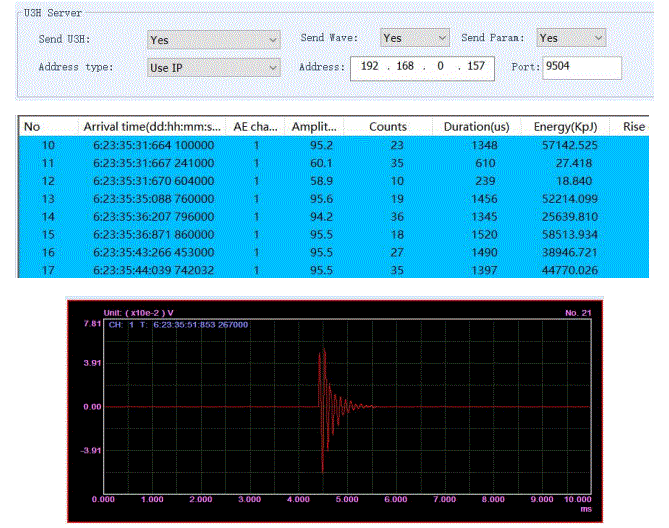Click IP address octet 192
Screen dimensions: 669x528
click(x=369, y=66)
